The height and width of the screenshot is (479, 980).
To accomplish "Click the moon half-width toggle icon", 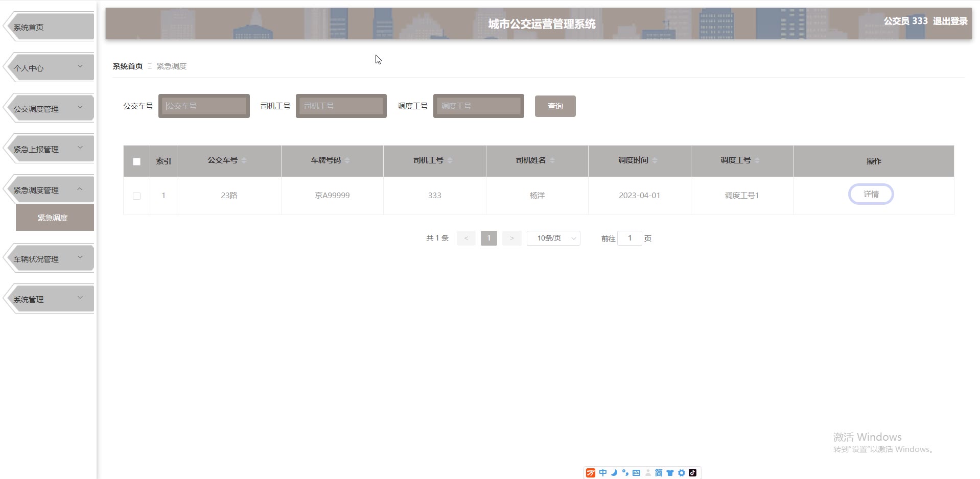I will tap(614, 473).
